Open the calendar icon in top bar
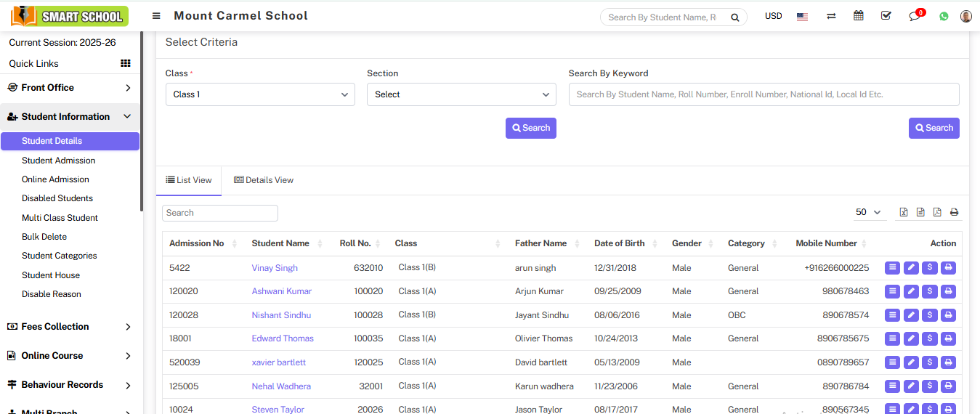This screenshot has width=980, height=414. [x=859, y=16]
